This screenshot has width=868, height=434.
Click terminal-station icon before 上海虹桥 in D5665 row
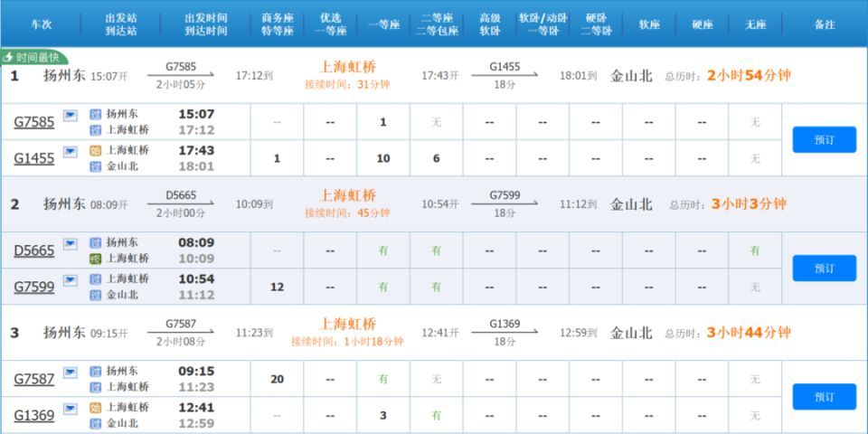point(96,259)
